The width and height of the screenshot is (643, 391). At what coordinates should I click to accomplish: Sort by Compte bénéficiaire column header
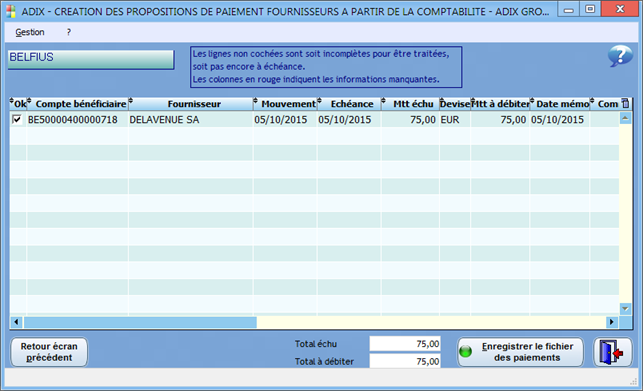pyautogui.click(x=78, y=104)
